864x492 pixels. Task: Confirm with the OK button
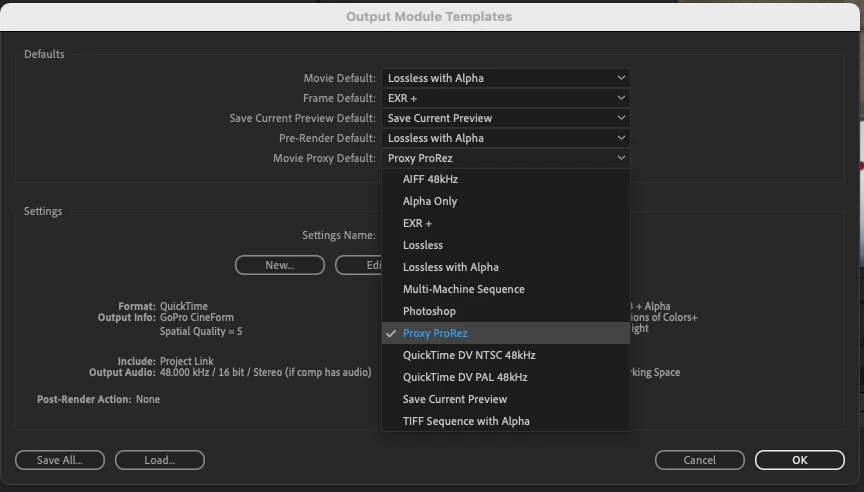click(x=800, y=460)
